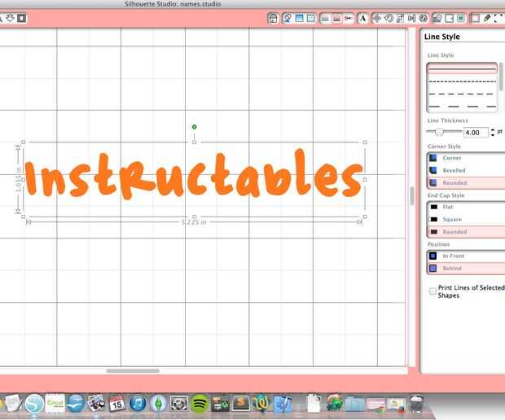Image resolution: width=505 pixels, height=420 pixels.
Task: Open the Replicate window toolbar icon
Action: [424, 19]
